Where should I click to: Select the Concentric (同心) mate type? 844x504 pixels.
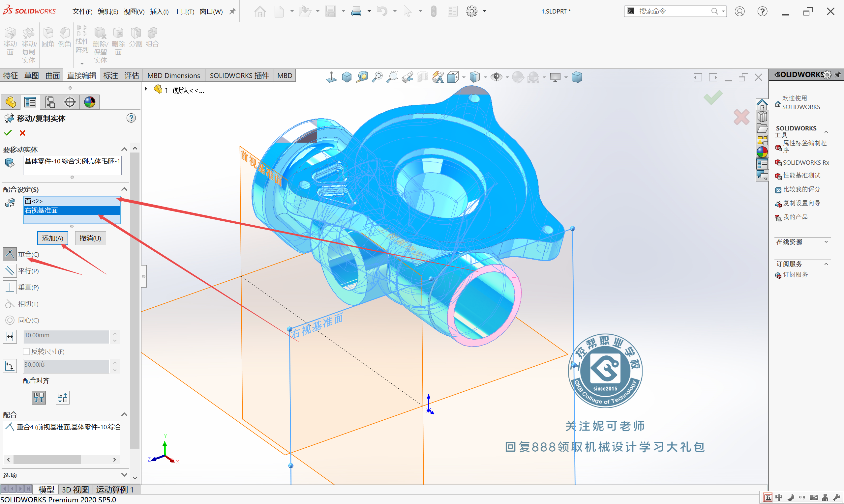pyautogui.click(x=10, y=320)
